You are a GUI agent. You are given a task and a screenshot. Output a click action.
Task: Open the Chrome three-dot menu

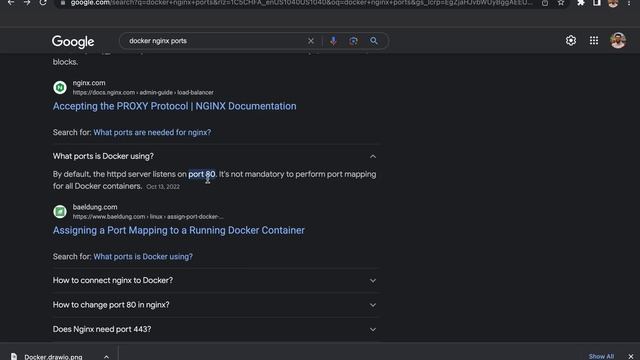[629, 3]
